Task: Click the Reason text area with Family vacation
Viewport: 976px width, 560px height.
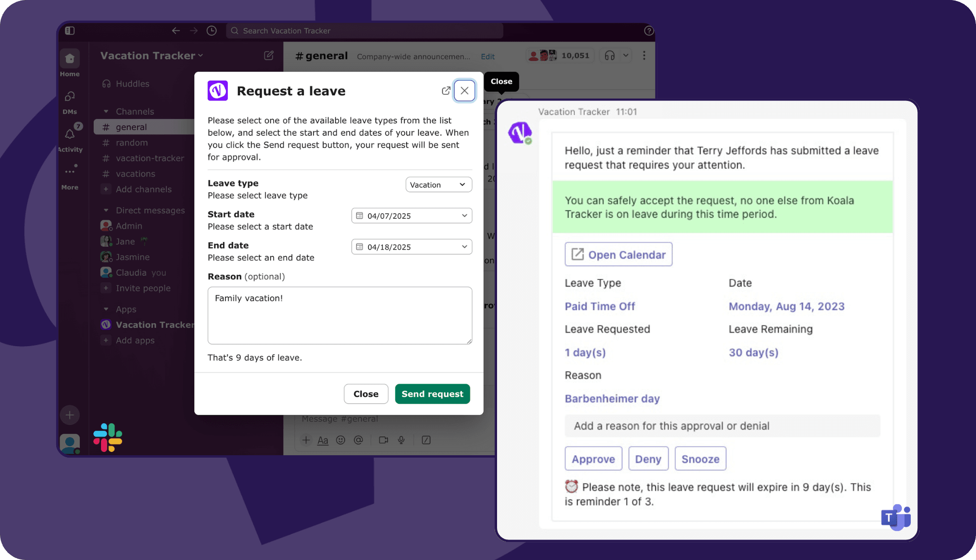Action: click(340, 315)
